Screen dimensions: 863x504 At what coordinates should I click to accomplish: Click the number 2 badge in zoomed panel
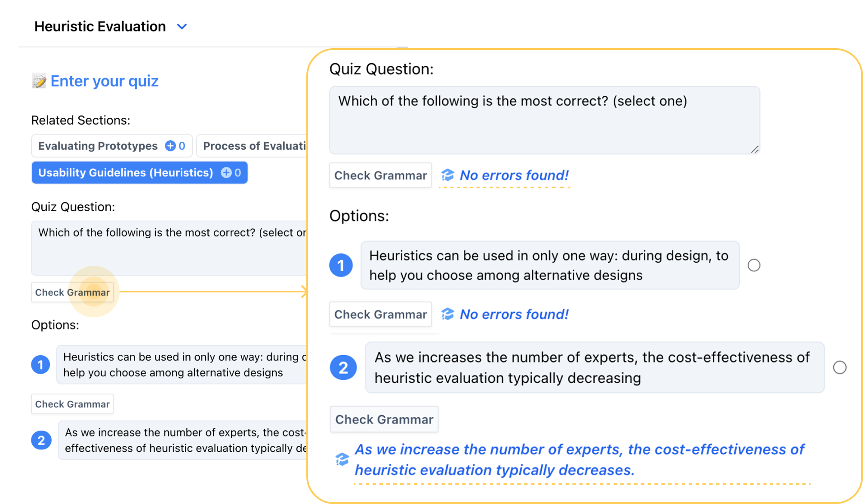coord(343,367)
